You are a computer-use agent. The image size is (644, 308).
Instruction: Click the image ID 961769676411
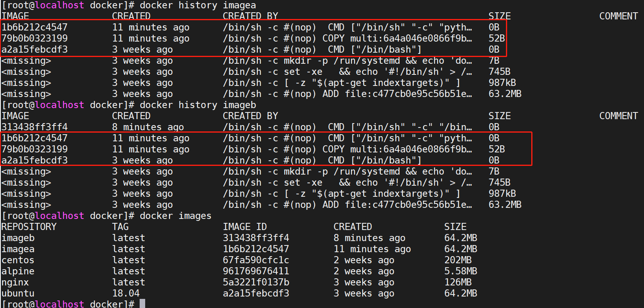pos(256,271)
